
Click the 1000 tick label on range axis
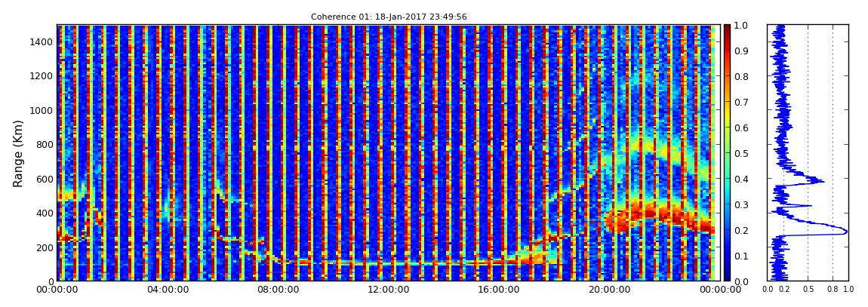(40, 110)
